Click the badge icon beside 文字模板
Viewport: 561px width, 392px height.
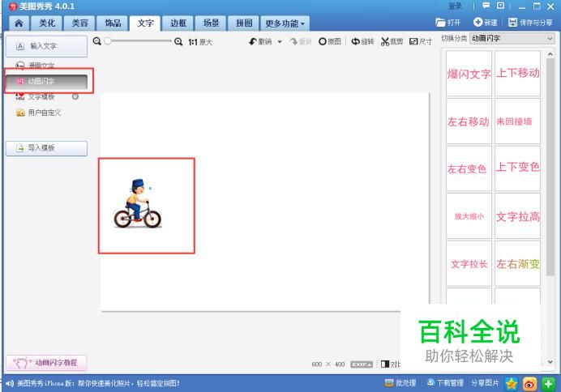click(75, 96)
